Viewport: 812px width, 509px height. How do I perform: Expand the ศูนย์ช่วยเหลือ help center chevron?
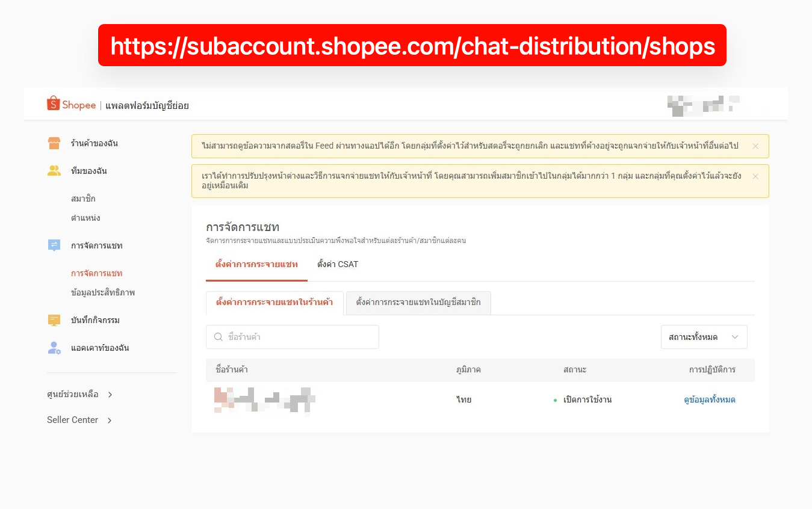point(110,395)
